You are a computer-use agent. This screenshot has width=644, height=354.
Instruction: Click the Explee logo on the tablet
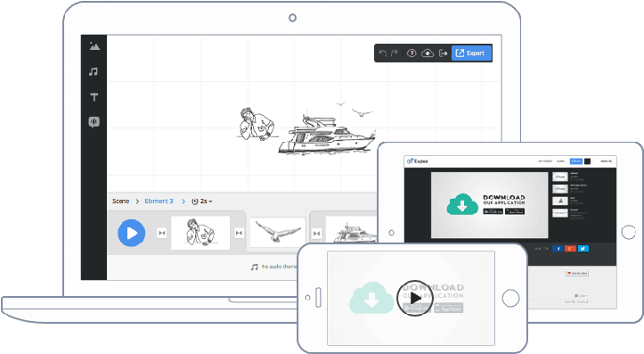point(418,161)
